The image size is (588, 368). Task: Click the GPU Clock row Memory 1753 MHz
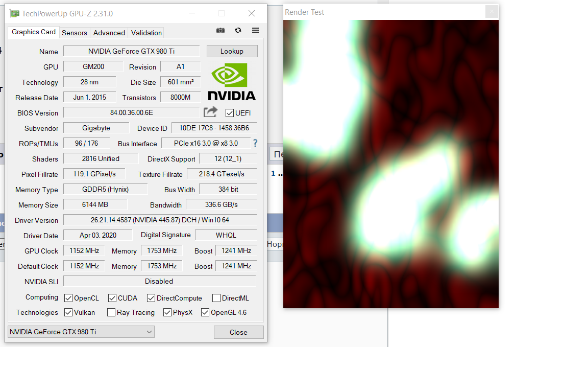pos(162,251)
